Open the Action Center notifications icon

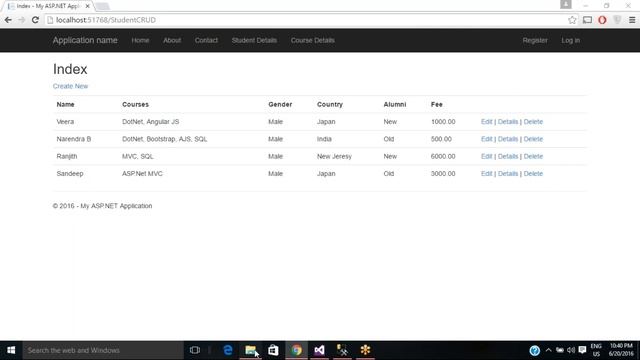tap(582, 350)
